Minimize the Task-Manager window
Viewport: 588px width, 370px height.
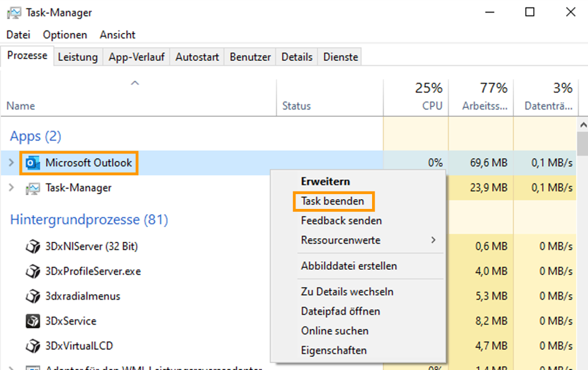(489, 12)
